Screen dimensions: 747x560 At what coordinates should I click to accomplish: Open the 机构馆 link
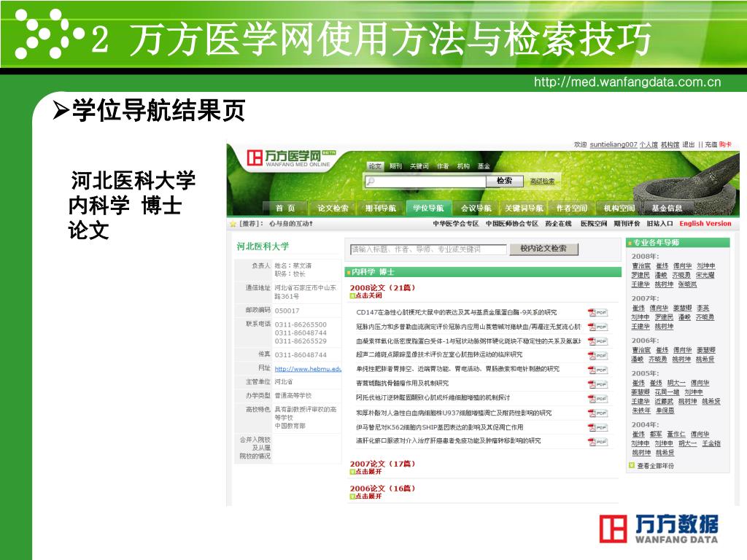(670, 144)
